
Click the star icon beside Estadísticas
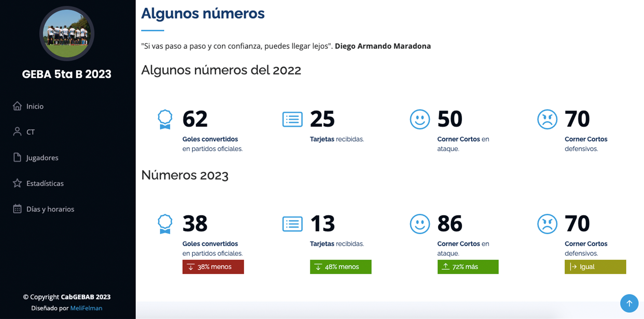[17, 183]
